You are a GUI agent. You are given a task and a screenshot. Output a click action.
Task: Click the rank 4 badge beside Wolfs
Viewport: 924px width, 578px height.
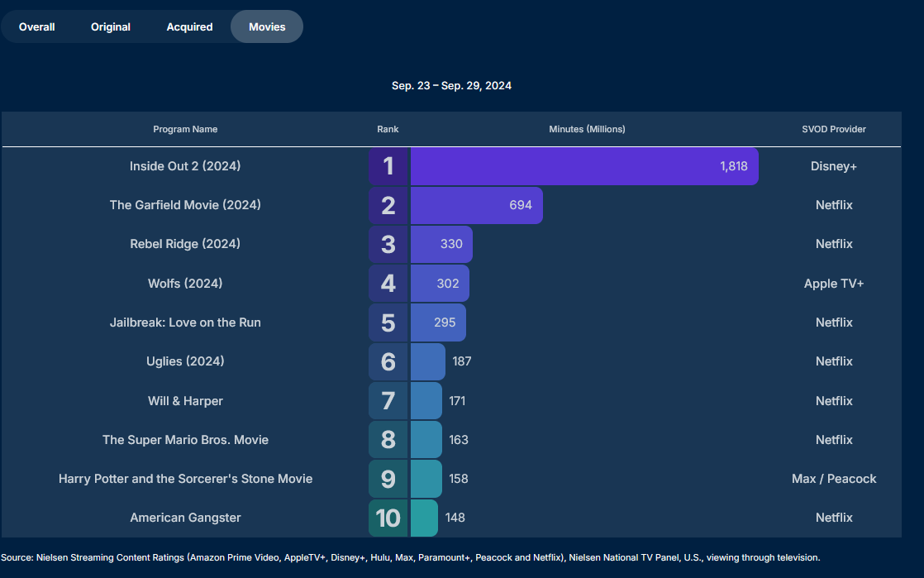[388, 284]
